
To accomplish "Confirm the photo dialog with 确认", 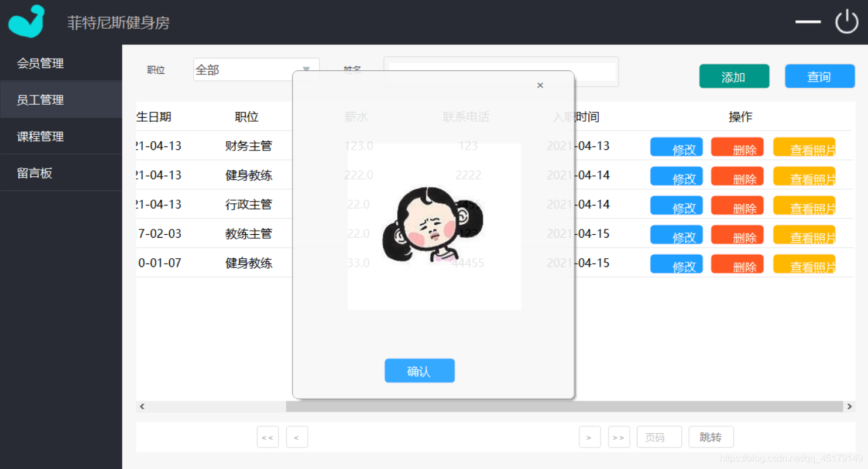I will [419, 371].
